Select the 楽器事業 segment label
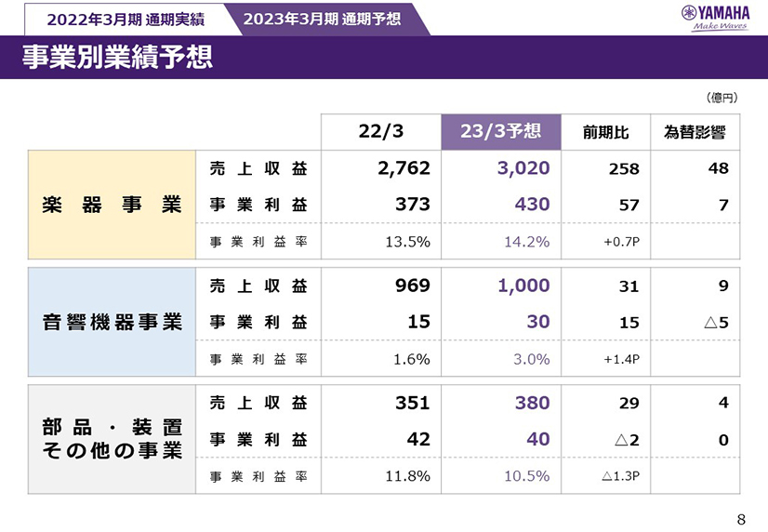 click(x=112, y=205)
